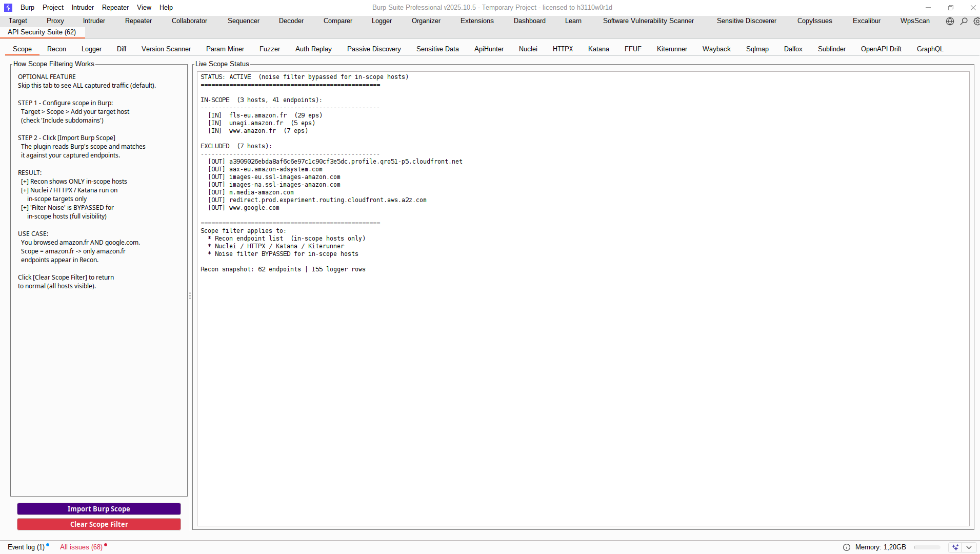The image size is (980, 554).
Task: Select the Sensitive Data sub-tab
Action: click(437, 49)
